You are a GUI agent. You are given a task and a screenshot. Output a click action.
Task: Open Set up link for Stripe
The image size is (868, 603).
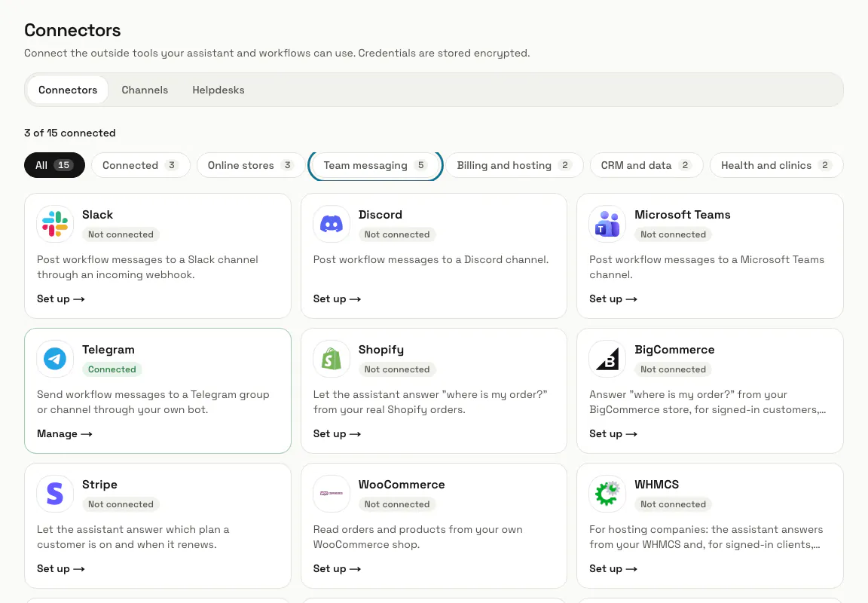[x=61, y=568]
